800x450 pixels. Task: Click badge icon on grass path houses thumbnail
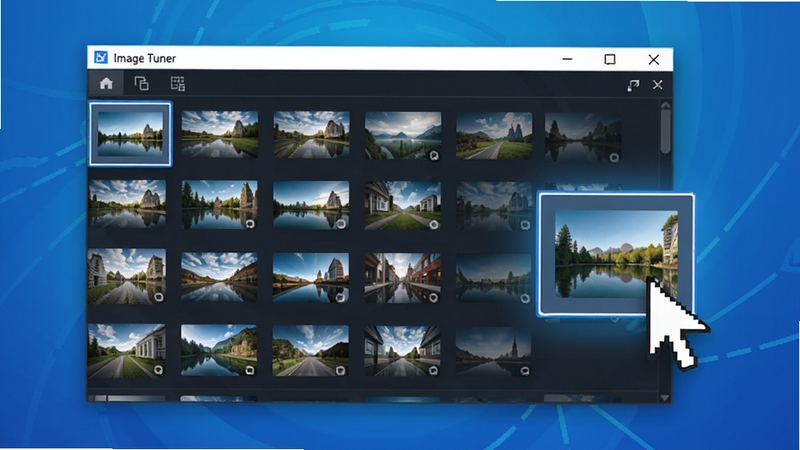[x=433, y=224]
